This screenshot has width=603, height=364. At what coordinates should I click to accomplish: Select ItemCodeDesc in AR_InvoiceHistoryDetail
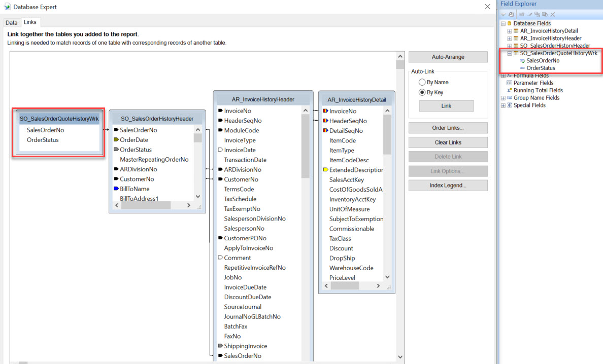click(349, 160)
